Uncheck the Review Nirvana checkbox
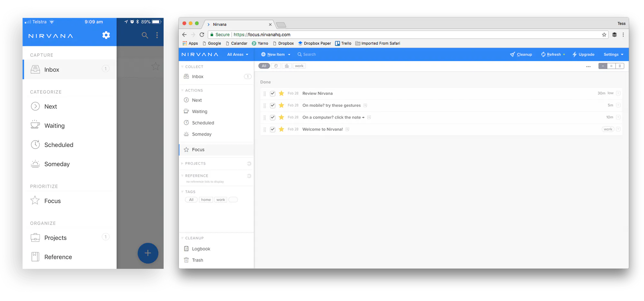Image resolution: width=644 pixels, height=301 pixels. (x=273, y=94)
